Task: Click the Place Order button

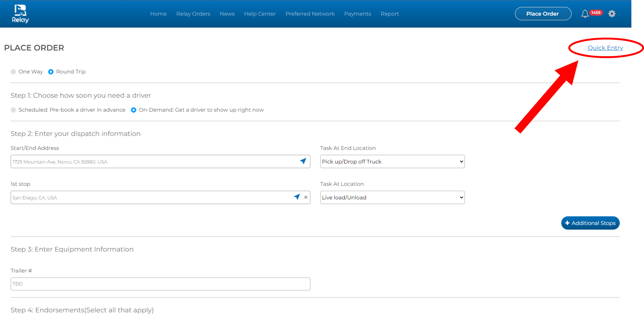Action: (x=543, y=14)
